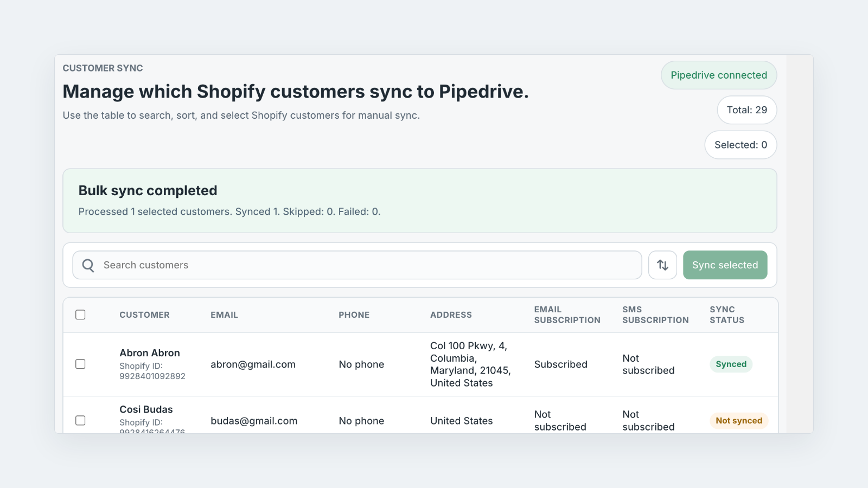Click the Columbia, Maryland address cell

470,364
